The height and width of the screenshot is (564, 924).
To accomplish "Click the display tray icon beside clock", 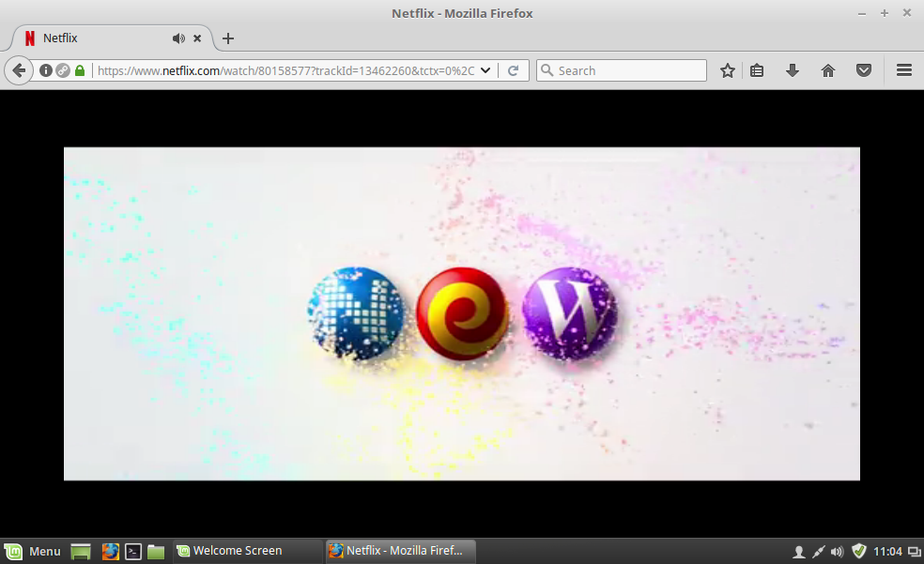I will [914, 552].
